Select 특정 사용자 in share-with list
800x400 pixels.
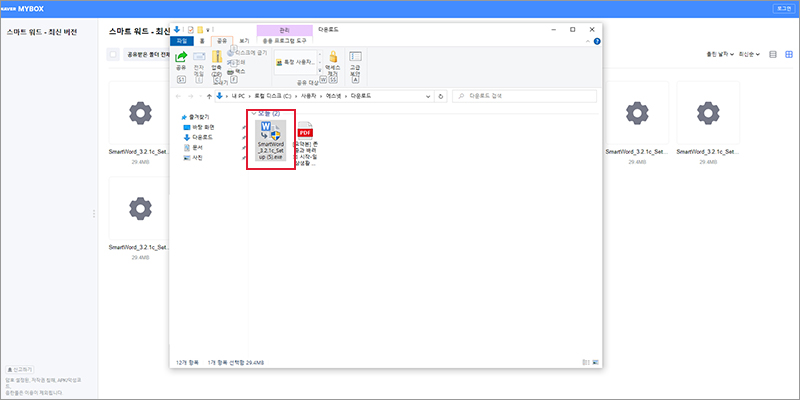(x=295, y=62)
